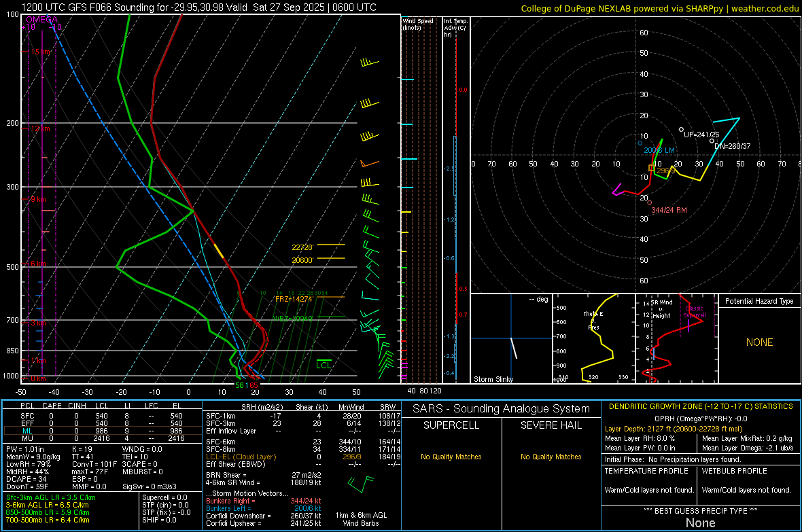Click the PW = 1.01in value
This screenshot has width=802, height=532.
tap(25, 449)
